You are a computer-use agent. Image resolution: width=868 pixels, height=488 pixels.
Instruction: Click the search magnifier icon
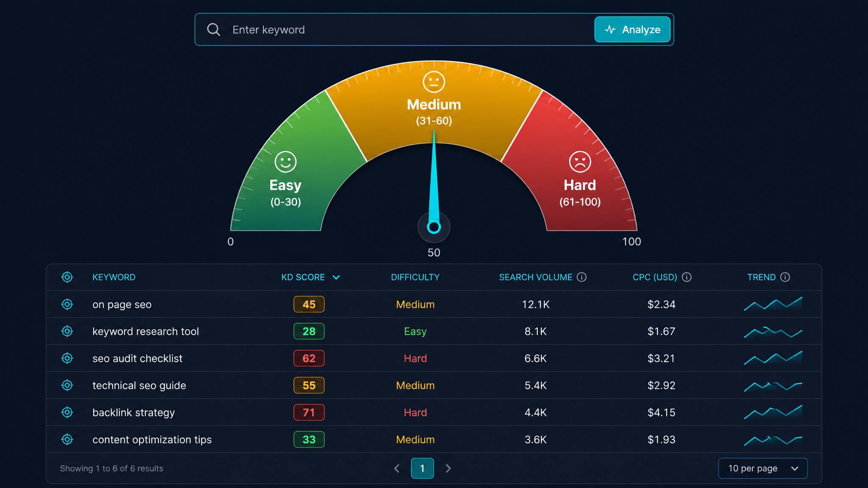tap(213, 30)
